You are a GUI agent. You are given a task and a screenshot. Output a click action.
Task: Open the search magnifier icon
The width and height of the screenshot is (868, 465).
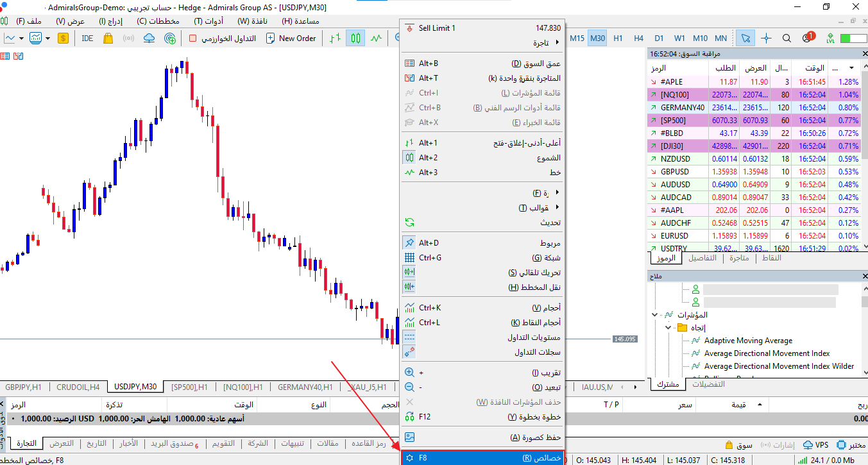pyautogui.click(x=787, y=38)
